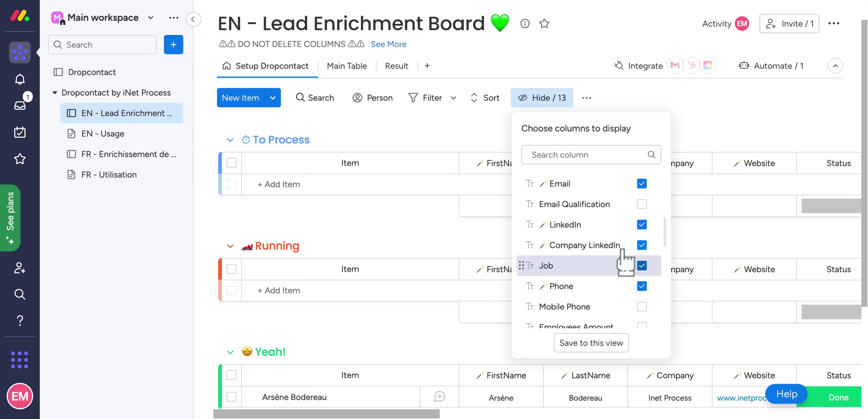Uncheck the Email column checkbox

click(x=642, y=184)
